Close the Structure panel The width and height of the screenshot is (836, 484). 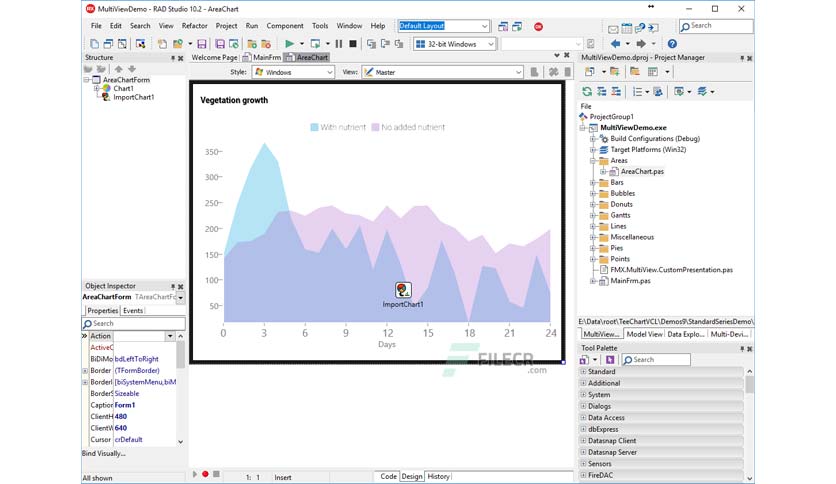pyautogui.click(x=181, y=58)
